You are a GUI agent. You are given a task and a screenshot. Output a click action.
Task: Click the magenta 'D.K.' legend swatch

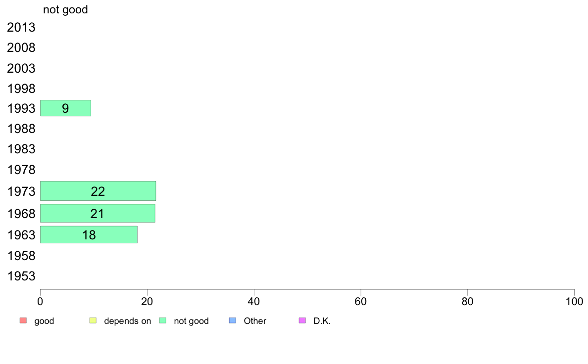pyautogui.click(x=302, y=320)
